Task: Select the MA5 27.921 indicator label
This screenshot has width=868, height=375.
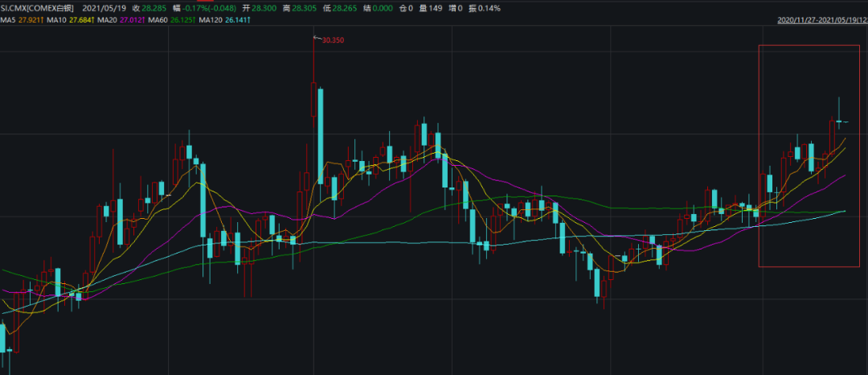Action: pyautogui.click(x=23, y=20)
